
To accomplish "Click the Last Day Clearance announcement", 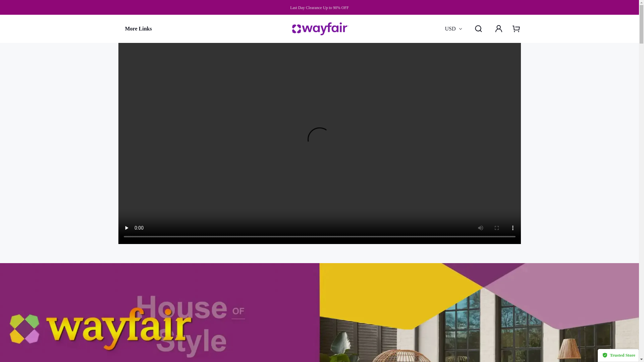I will (x=319, y=8).
